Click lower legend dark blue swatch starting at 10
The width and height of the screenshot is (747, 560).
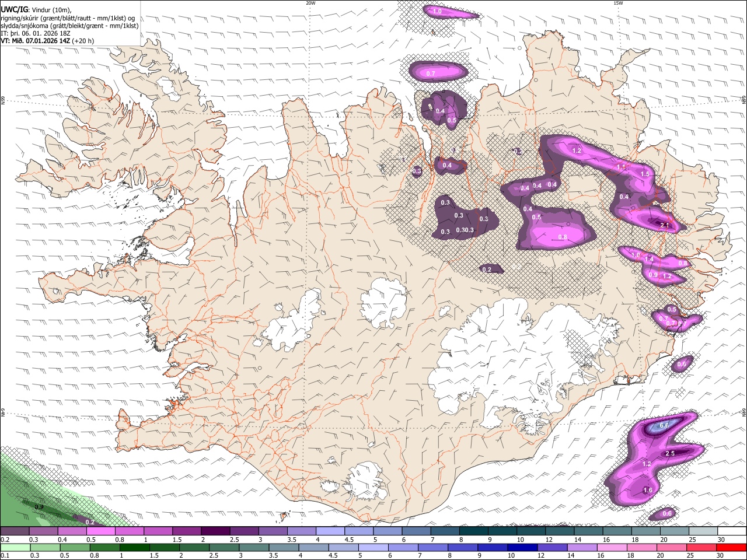[522, 548]
